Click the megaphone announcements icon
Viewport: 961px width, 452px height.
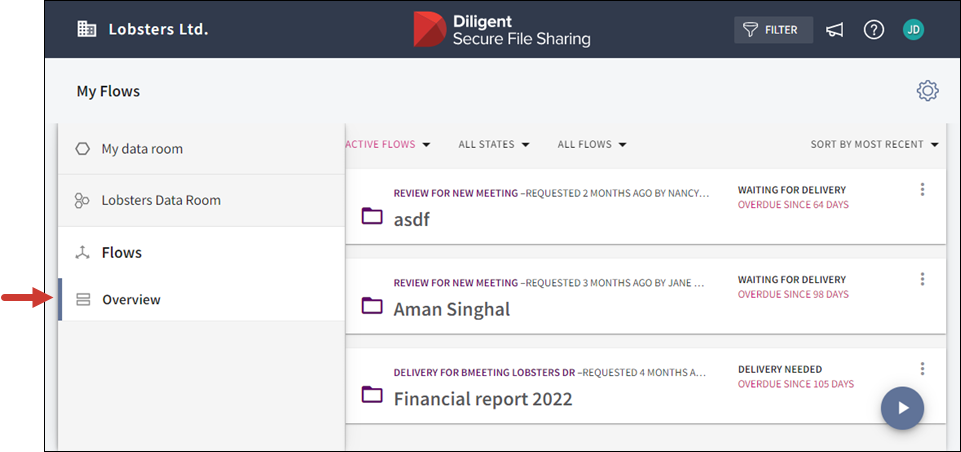coord(834,30)
